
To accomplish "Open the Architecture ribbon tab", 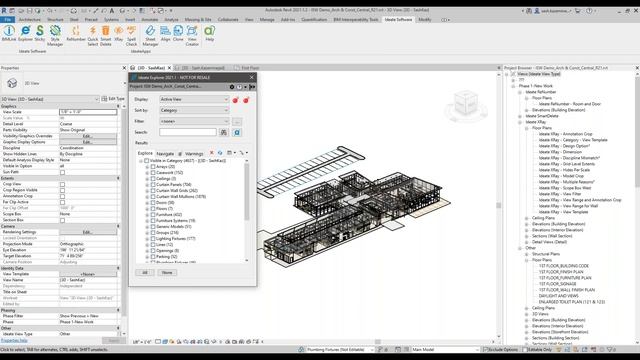I will (30, 20).
